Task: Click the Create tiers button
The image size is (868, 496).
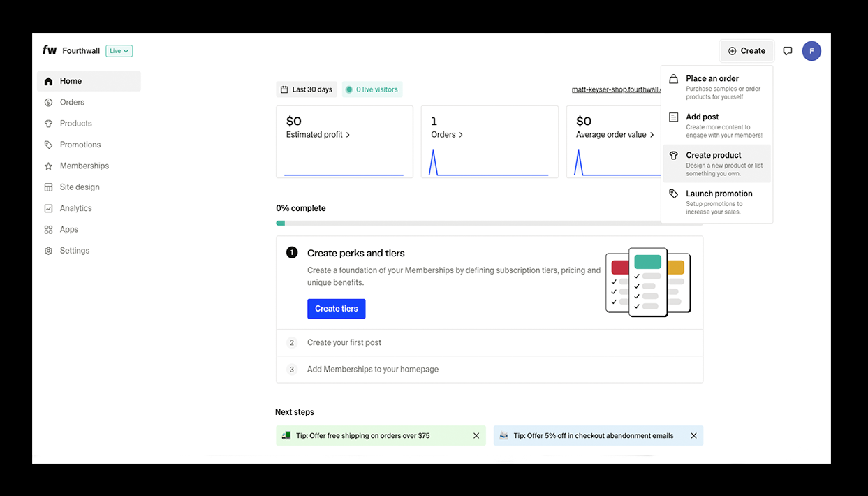Action: pyautogui.click(x=336, y=309)
